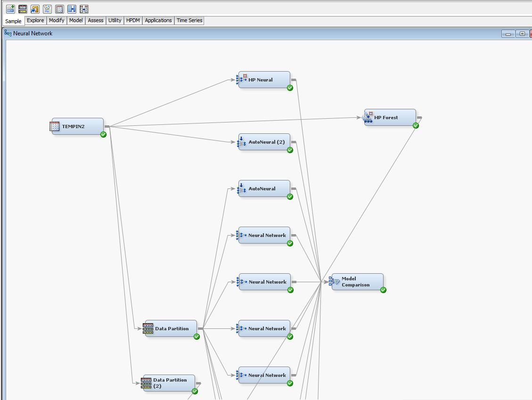Switch to the Model tab

[x=76, y=20]
